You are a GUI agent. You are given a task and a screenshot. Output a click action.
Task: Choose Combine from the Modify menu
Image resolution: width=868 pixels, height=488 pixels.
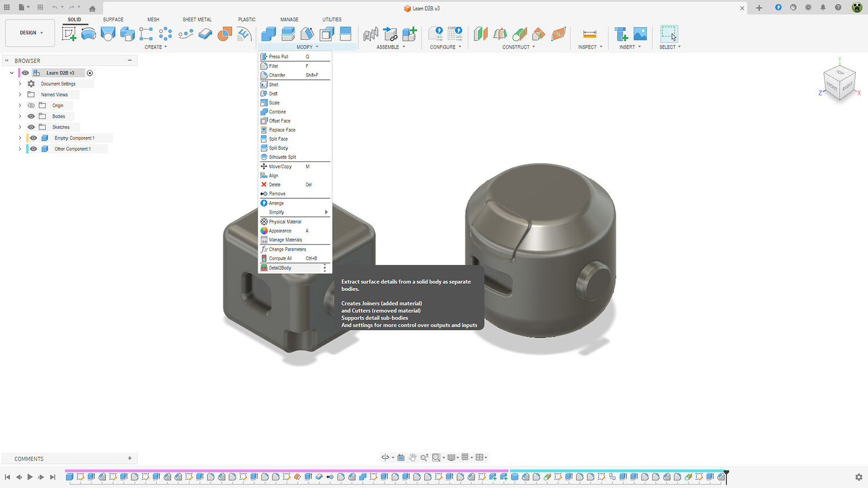(x=295, y=112)
